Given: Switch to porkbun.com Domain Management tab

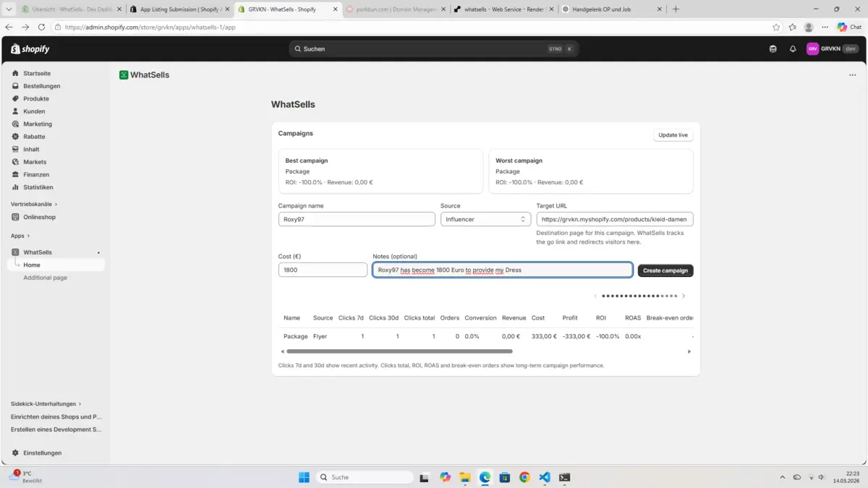Looking at the screenshot, I should 395,9.
